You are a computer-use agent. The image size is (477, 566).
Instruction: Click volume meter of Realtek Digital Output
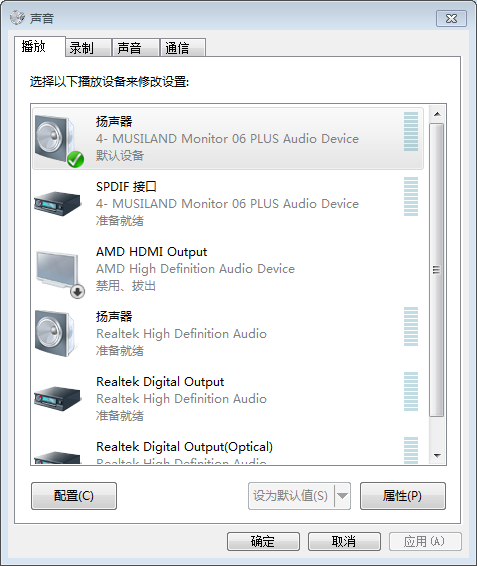(x=411, y=391)
